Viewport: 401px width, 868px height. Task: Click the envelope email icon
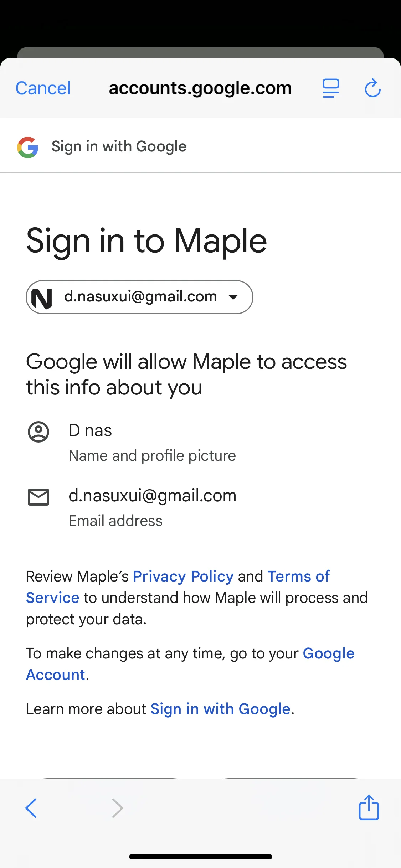(x=38, y=497)
